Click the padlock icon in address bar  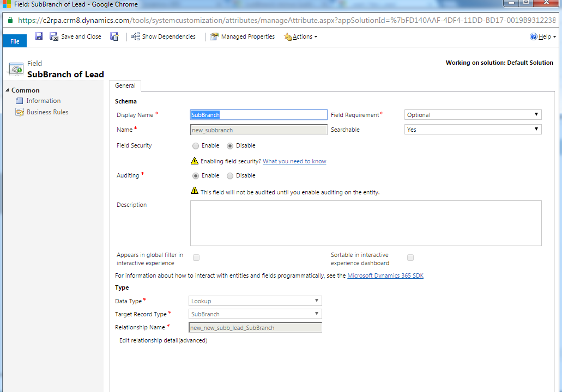click(x=10, y=20)
